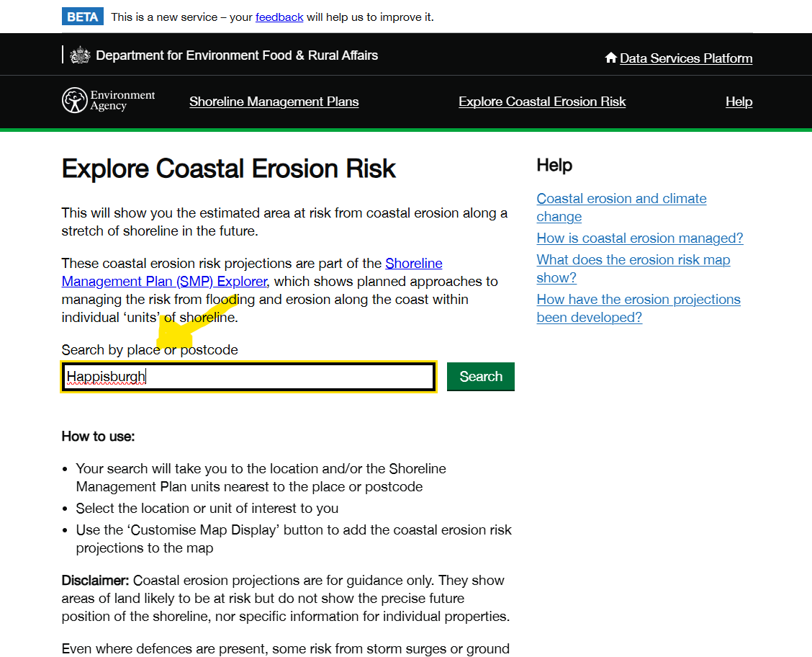
Task: Open the Shoreline Management Plans nav item
Action: tap(274, 102)
